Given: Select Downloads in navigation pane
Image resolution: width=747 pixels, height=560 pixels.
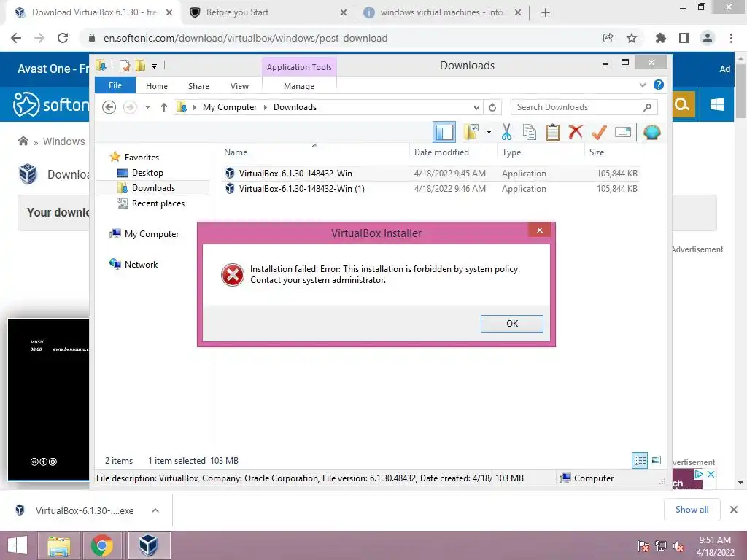Looking at the screenshot, I should click(x=153, y=188).
